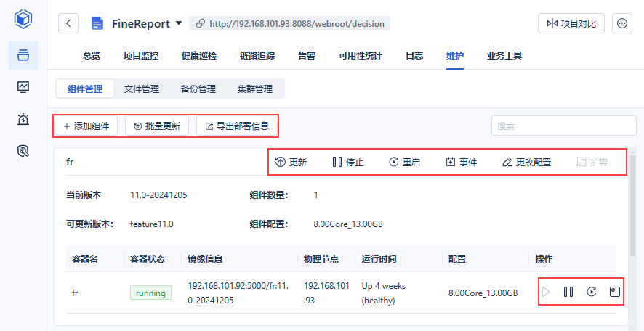Switch to the 业务工具 tab
644x331 pixels.
pyautogui.click(x=504, y=56)
